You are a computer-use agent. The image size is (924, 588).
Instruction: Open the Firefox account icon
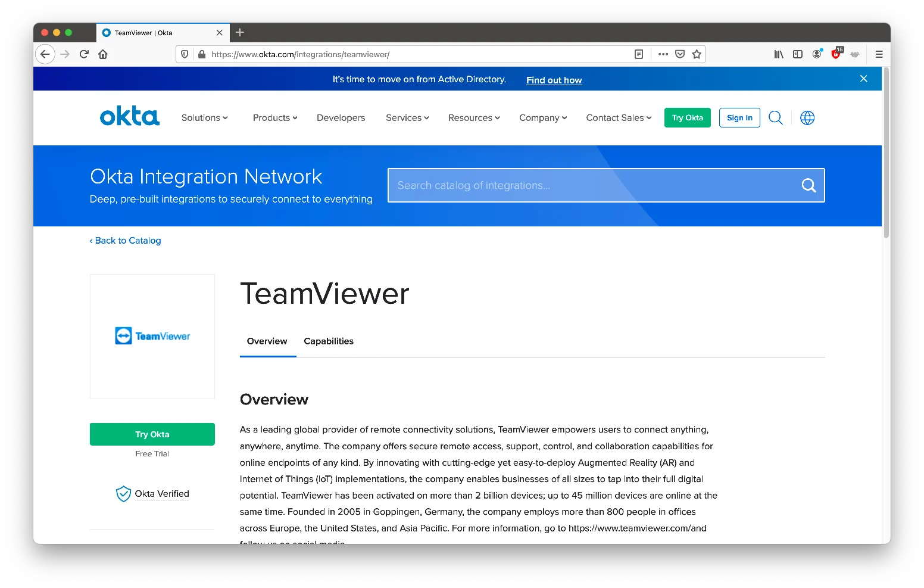817,54
